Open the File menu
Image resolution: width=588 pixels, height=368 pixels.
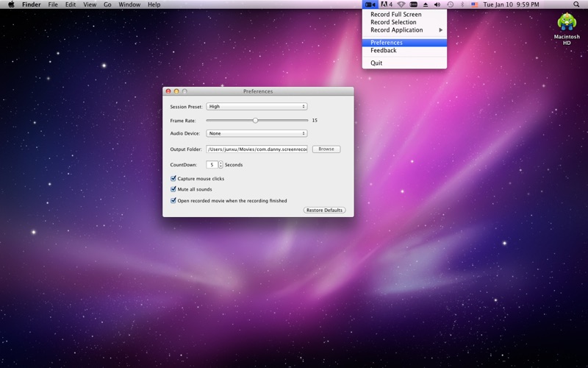coord(53,4)
